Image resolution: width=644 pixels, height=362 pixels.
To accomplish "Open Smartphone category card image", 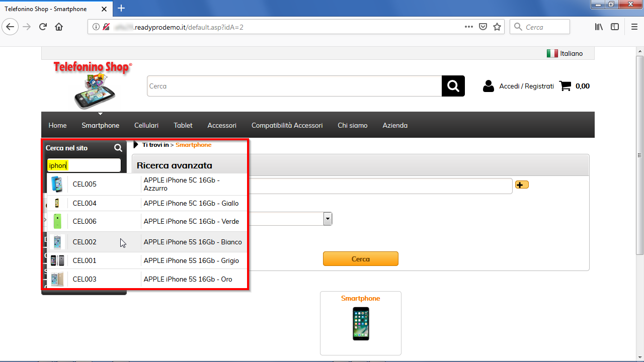I will pyautogui.click(x=360, y=324).
